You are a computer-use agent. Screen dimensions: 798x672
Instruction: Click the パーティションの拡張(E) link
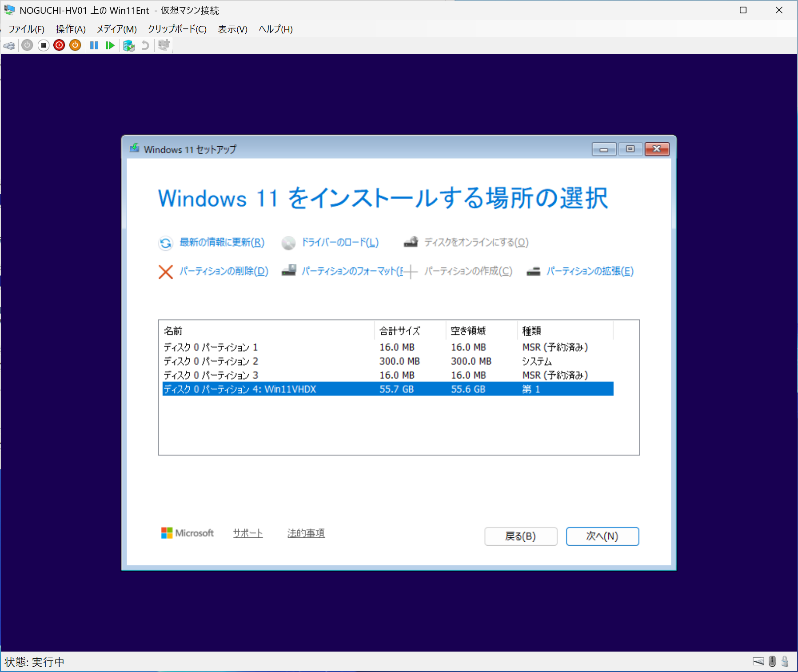(590, 271)
